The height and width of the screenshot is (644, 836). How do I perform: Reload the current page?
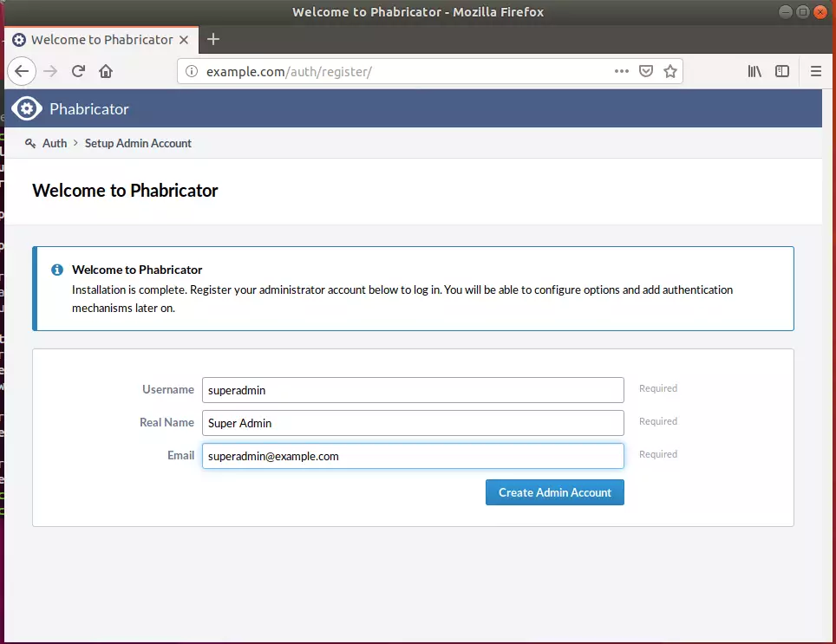pos(78,71)
